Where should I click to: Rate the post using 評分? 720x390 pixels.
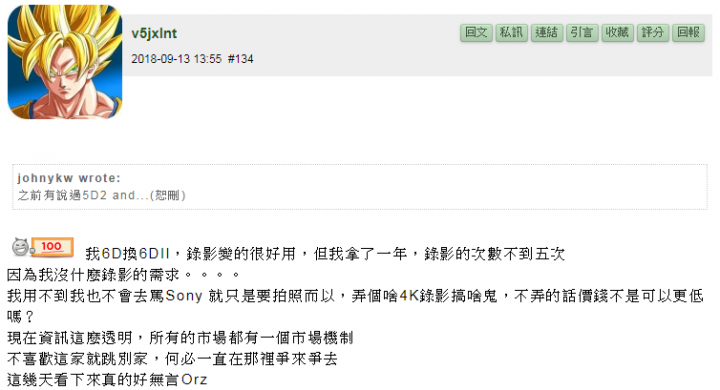click(x=652, y=33)
